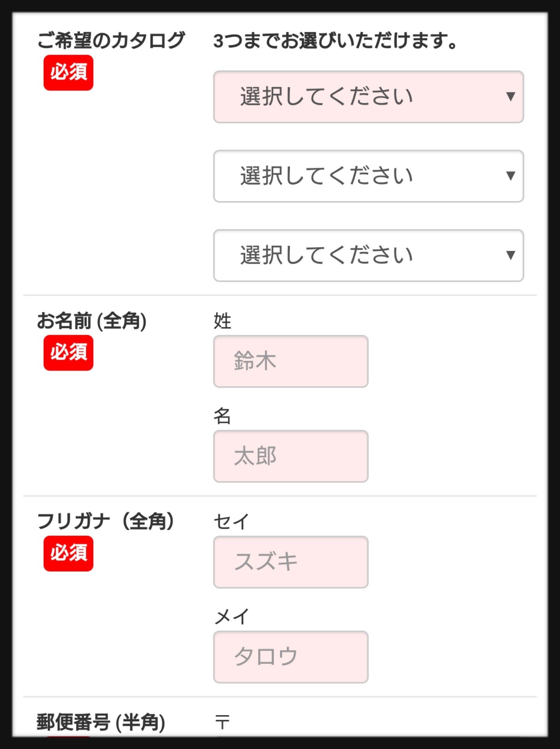Click the メイ label above タロウ field
Viewport: 560px width, 749px height.
231,617
